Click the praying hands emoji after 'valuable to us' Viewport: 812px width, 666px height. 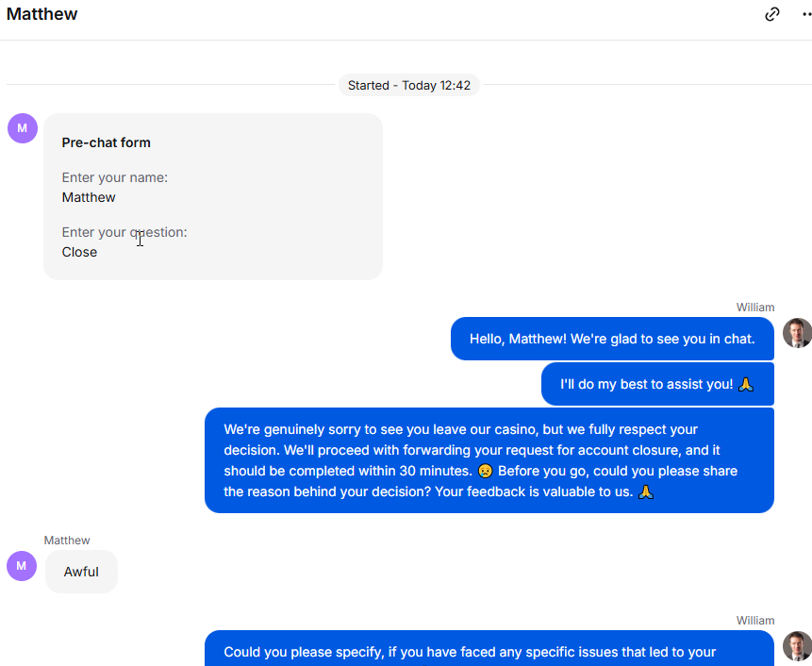[646, 491]
